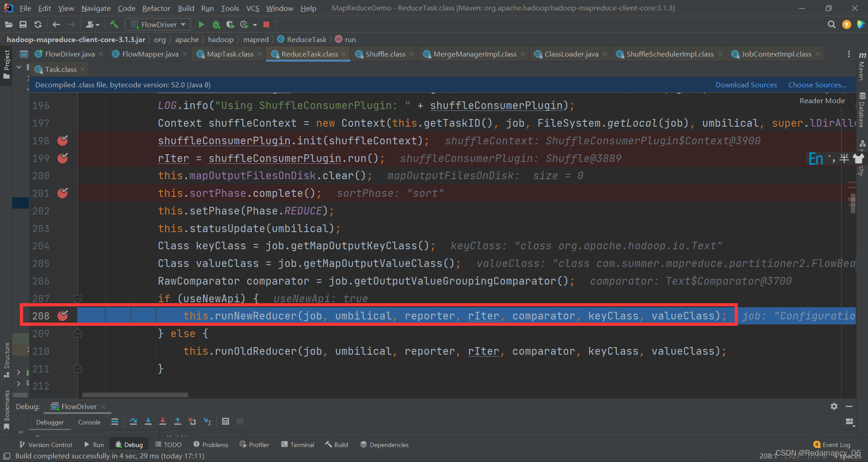Open the VCS menu
868x462 pixels.
(x=252, y=8)
